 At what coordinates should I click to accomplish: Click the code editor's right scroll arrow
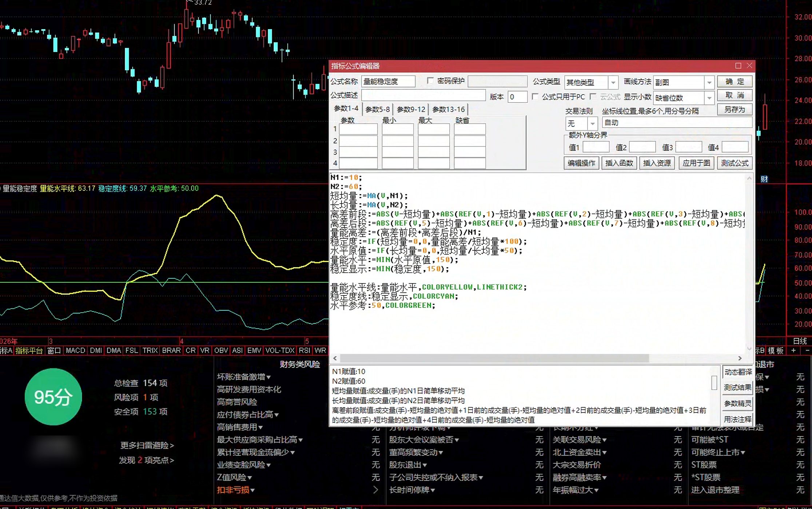[740, 358]
